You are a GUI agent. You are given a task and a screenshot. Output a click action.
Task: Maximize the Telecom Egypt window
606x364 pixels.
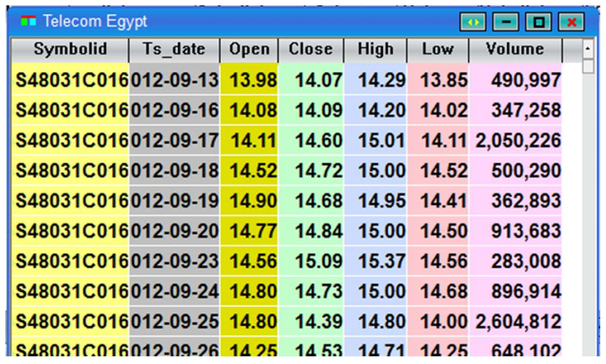(x=538, y=22)
